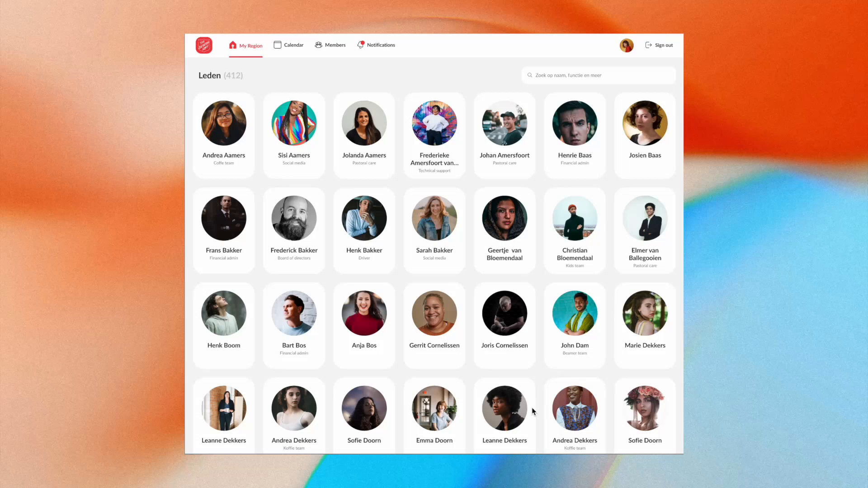Open Notifications via the bell icon
This screenshot has height=488, width=868.
pos(360,45)
